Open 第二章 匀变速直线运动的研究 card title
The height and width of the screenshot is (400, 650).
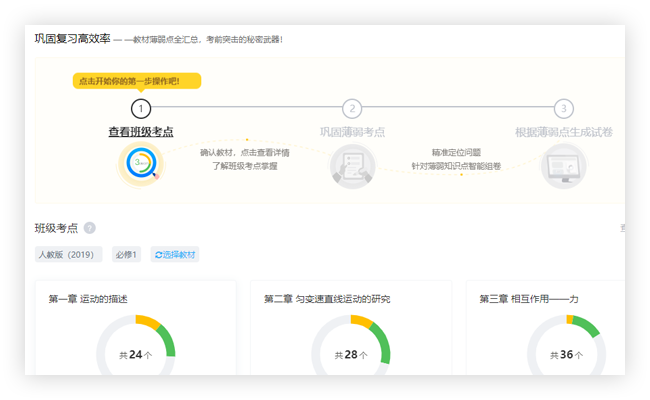(327, 299)
